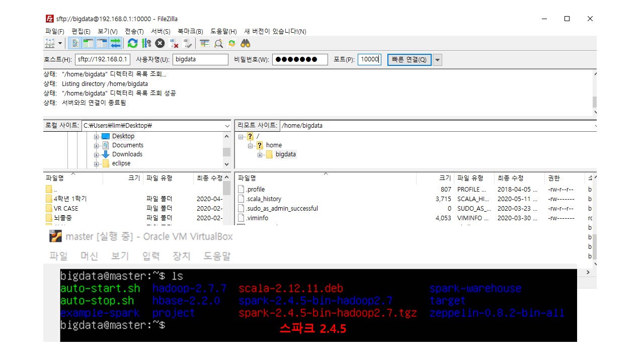644x362 pixels.
Task: Click the port field showing 10000
Action: click(x=370, y=59)
